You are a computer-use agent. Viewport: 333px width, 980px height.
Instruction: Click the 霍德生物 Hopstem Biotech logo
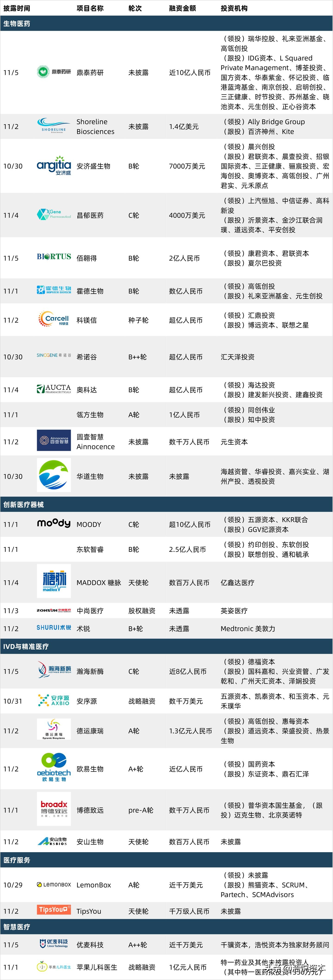[x=54, y=290]
